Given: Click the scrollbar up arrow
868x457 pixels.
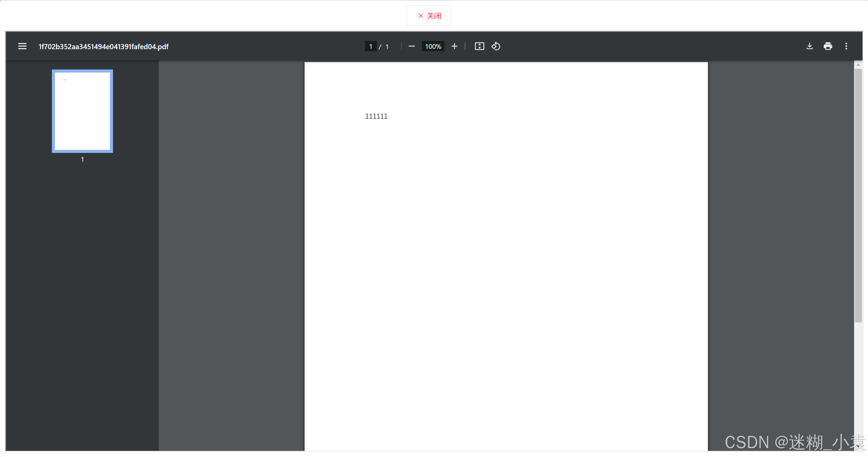Looking at the screenshot, I should coord(857,65).
